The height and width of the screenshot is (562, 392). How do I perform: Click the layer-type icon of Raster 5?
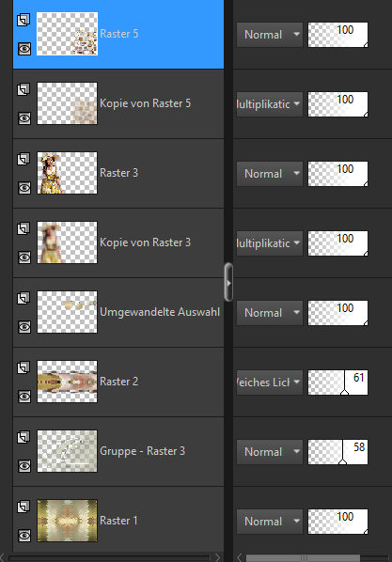[x=24, y=20]
